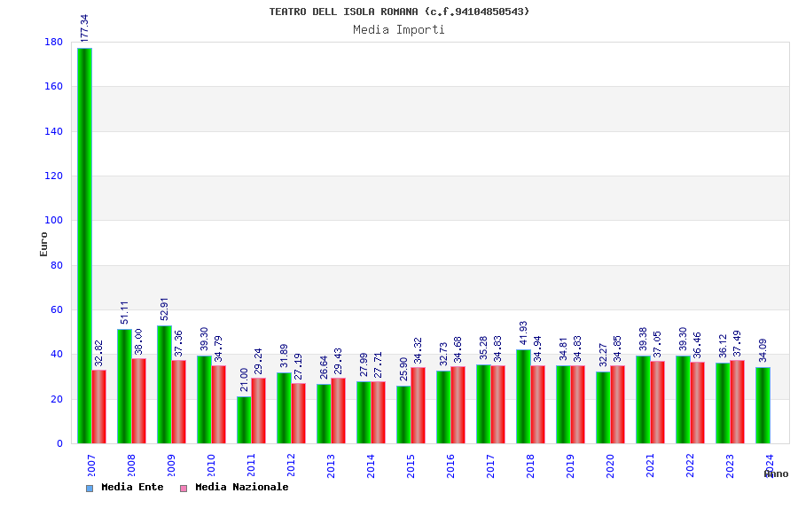This screenshot has height=532, width=798.
Task: Click the 2018 year label on the axis
Action: (x=530, y=465)
